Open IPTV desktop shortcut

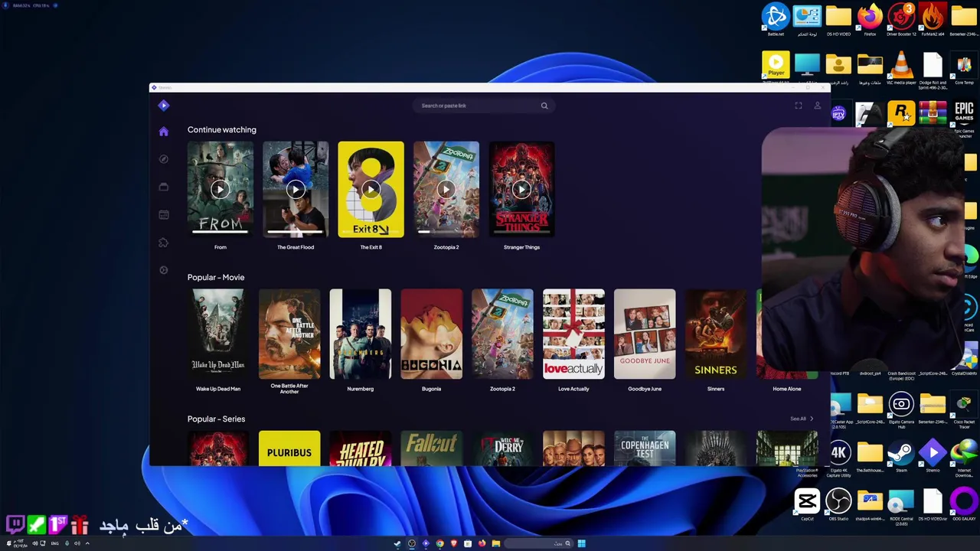click(838, 114)
